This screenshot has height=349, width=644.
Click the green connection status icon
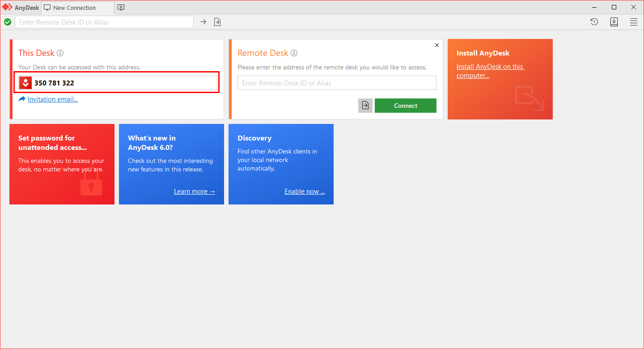click(8, 22)
